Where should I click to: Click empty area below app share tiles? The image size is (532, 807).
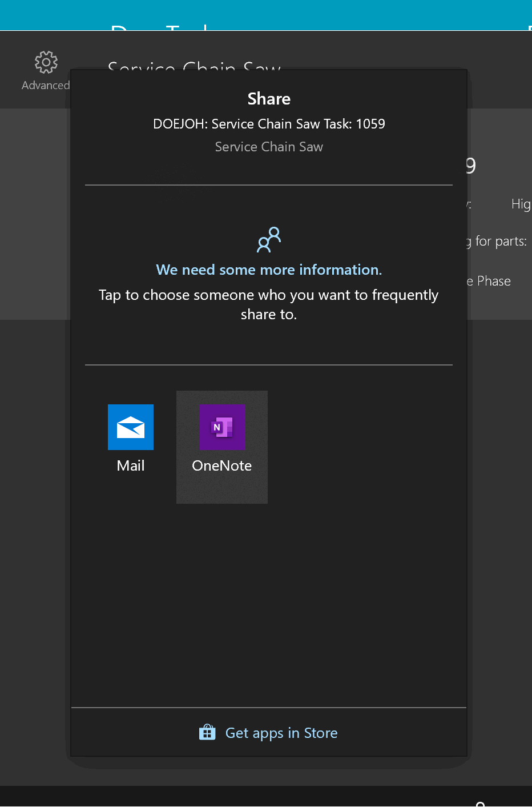[269, 600]
